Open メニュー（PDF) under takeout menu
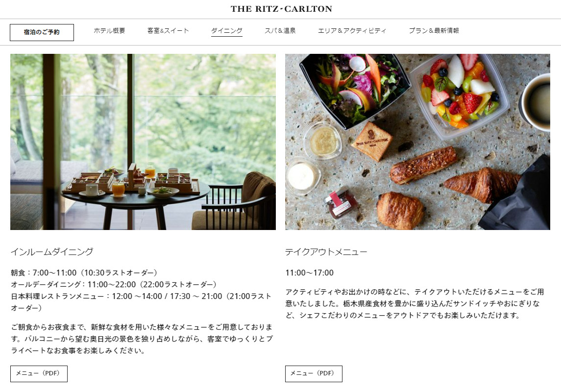The width and height of the screenshot is (561, 392). coord(314,374)
